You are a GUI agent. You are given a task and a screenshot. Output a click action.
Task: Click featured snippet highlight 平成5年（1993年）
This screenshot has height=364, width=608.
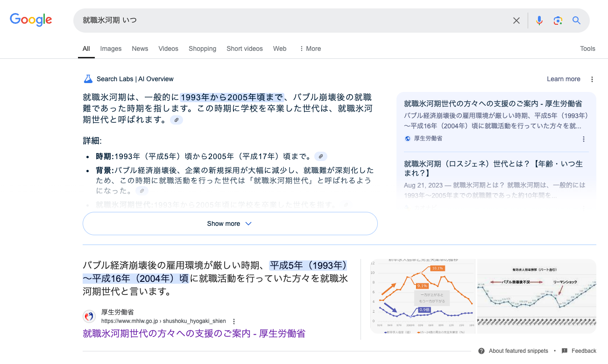point(309,266)
